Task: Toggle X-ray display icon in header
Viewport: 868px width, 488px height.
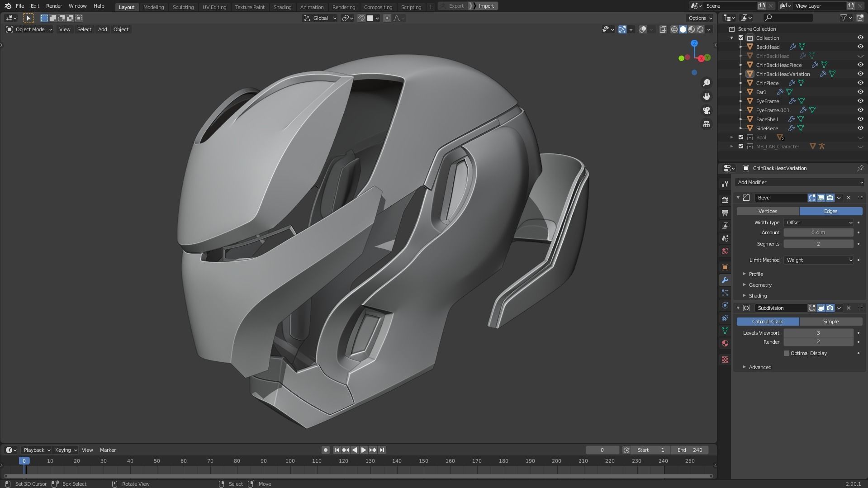Action: 663,29
